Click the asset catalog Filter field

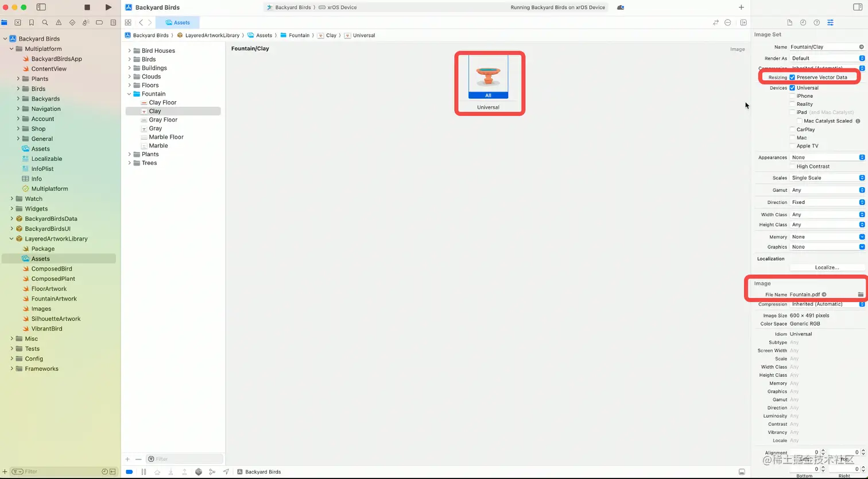point(184,459)
